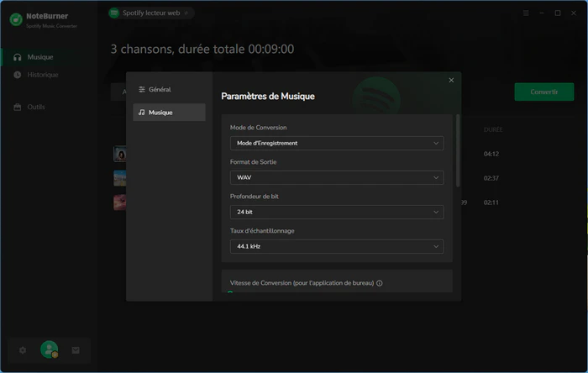The height and width of the screenshot is (373, 588).
Task: Click the swap icon next to Spotify lecteur web
Action: [x=186, y=13]
